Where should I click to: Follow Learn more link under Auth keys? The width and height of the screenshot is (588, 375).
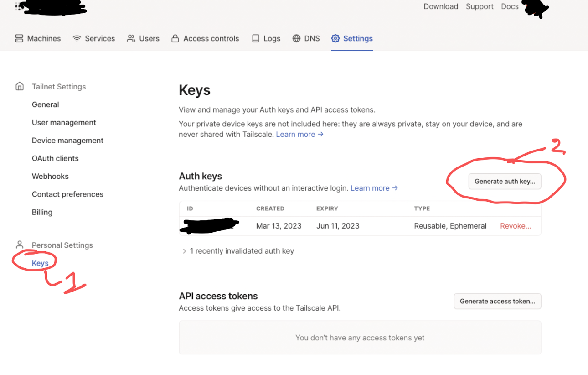(374, 188)
